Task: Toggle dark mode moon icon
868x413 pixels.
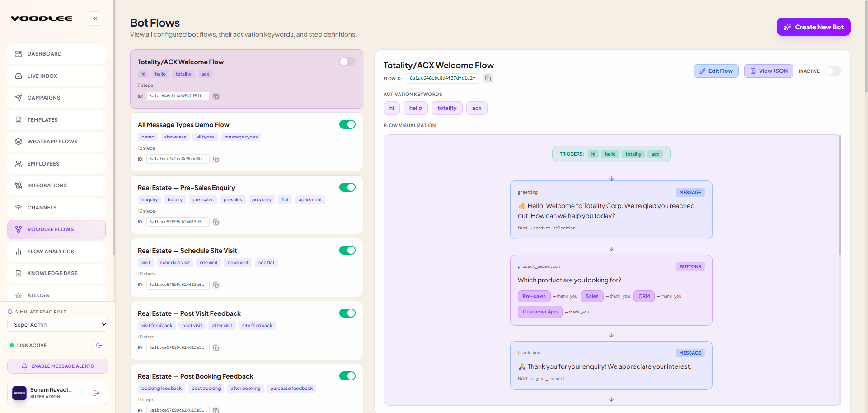Action: pyautogui.click(x=99, y=345)
